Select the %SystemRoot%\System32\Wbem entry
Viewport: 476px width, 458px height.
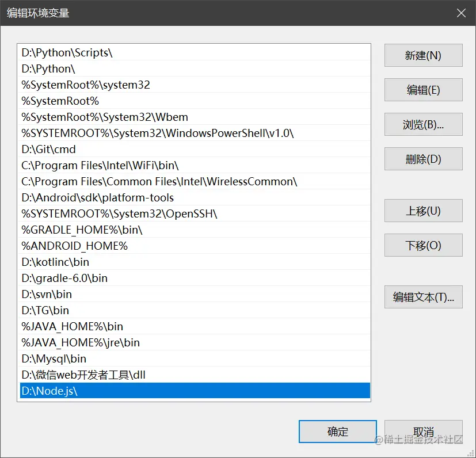195,117
